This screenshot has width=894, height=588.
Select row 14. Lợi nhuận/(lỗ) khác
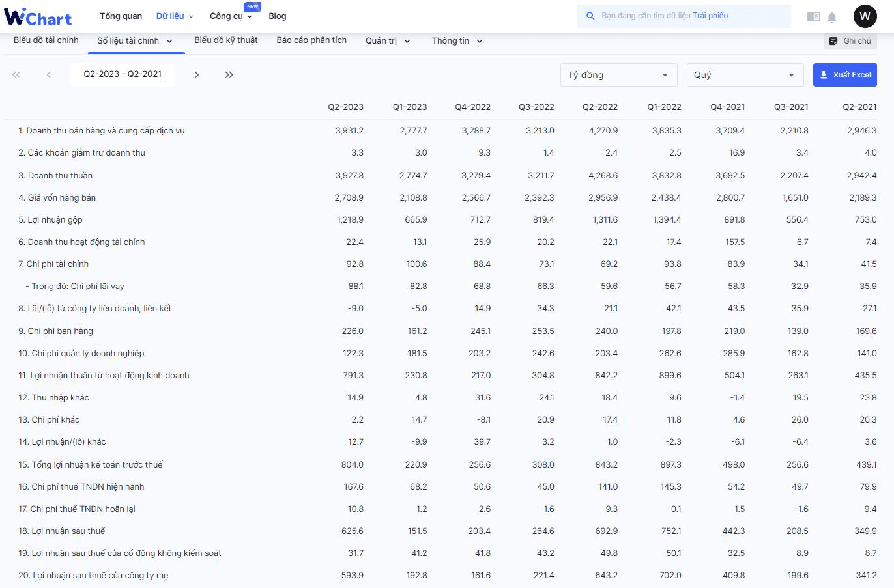[x=62, y=442]
